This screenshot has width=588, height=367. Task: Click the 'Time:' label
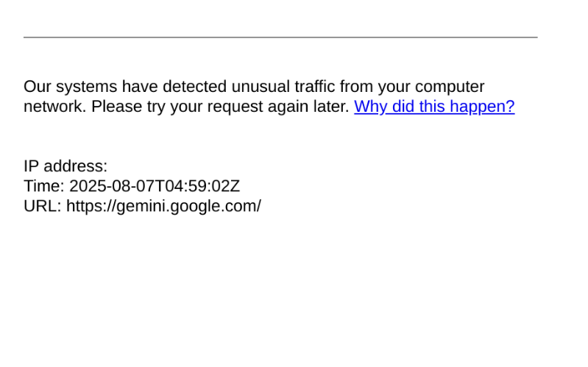[44, 186]
